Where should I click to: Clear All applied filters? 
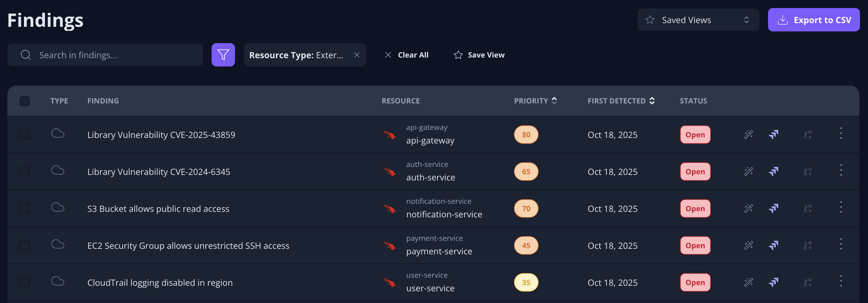pyautogui.click(x=406, y=55)
